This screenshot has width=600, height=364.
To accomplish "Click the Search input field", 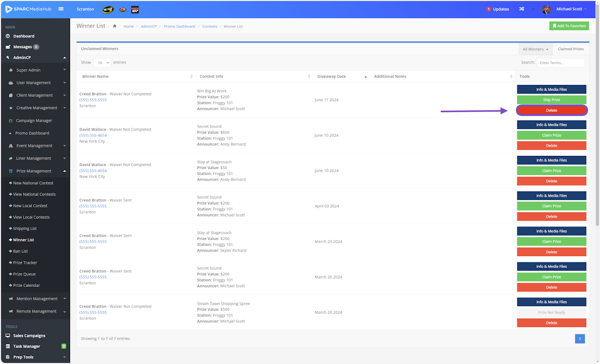I will click(560, 63).
